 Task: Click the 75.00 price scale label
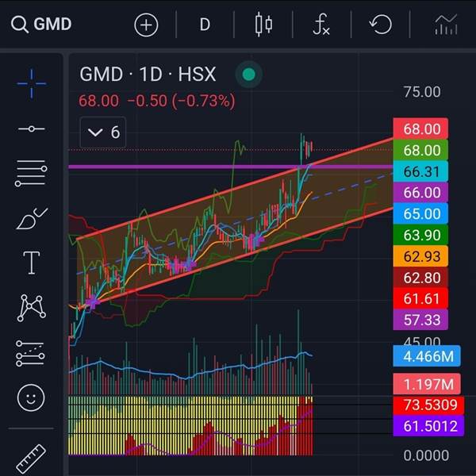point(422,92)
